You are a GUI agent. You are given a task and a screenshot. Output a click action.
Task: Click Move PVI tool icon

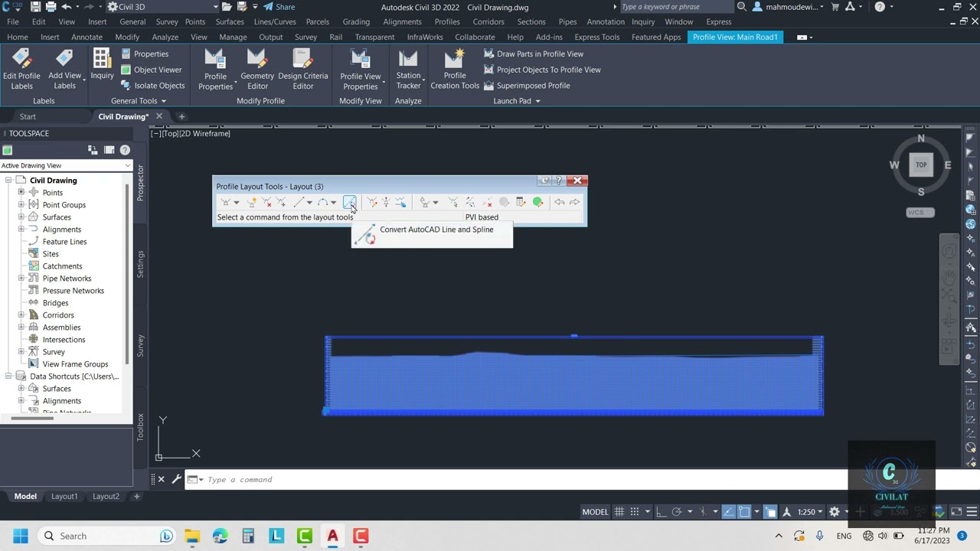coord(281,202)
